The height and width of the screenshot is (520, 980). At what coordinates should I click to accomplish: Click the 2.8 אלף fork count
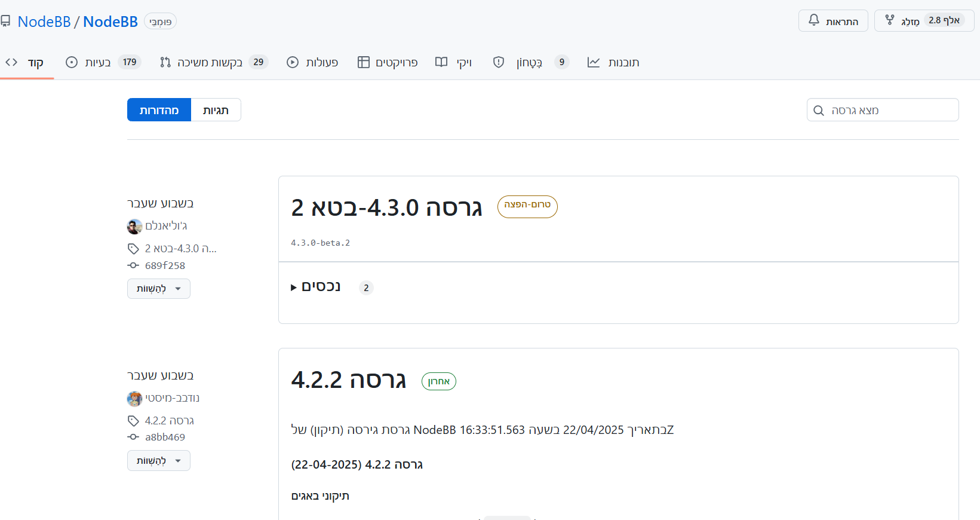click(944, 20)
